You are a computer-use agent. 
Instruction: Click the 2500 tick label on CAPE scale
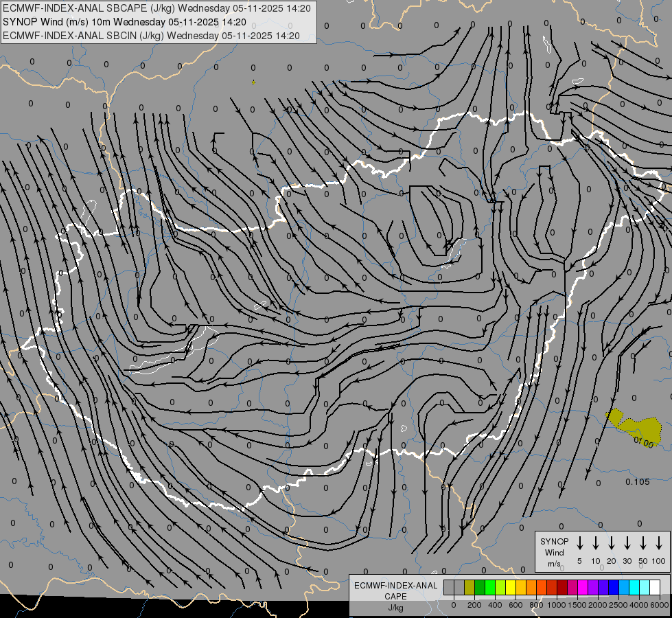pos(618,605)
